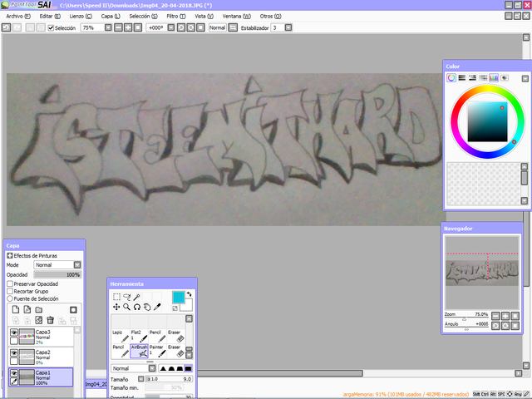
Task: Choose the Lapiz brush
Action: [x=121, y=336]
